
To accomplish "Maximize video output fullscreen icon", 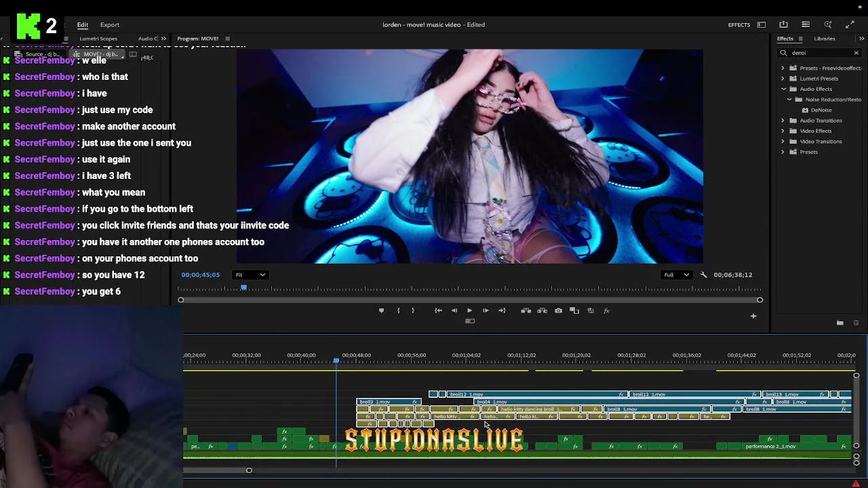I will (x=850, y=24).
